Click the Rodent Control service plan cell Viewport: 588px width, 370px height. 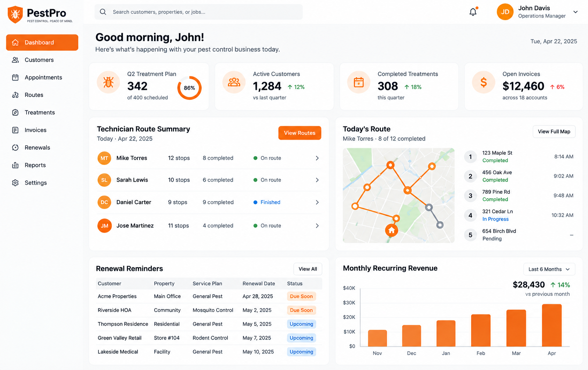point(210,338)
